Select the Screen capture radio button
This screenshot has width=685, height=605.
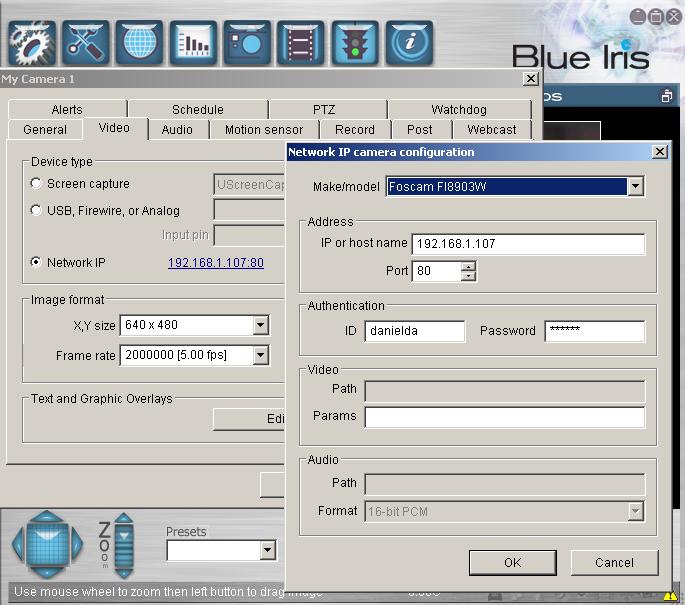pyautogui.click(x=36, y=183)
